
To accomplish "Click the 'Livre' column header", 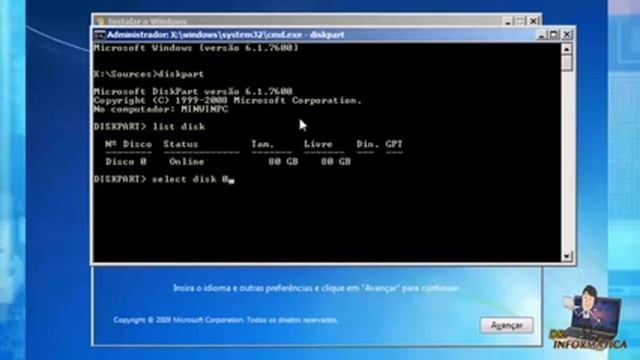I will (318, 144).
